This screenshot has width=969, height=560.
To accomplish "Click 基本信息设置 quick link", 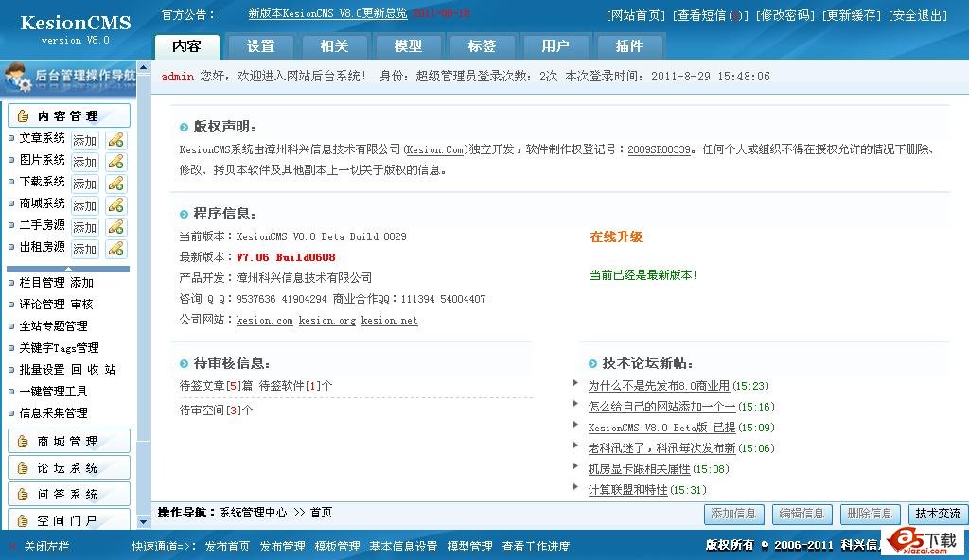I will pos(403,547).
